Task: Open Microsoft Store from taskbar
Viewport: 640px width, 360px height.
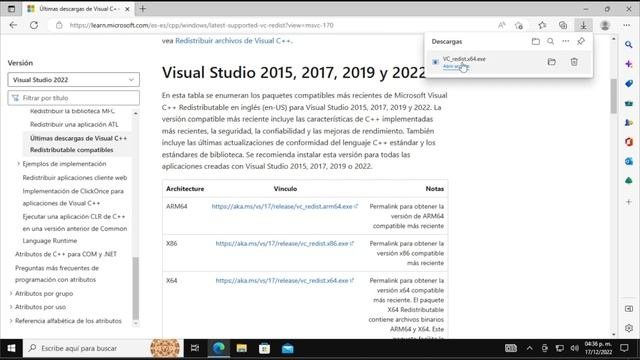Action: [x=264, y=348]
